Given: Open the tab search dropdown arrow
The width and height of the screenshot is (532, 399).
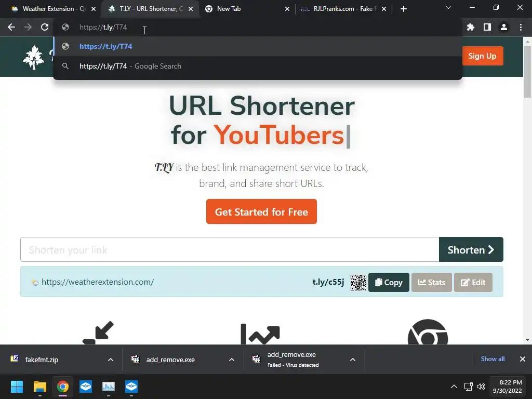Looking at the screenshot, I should pos(448,7).
